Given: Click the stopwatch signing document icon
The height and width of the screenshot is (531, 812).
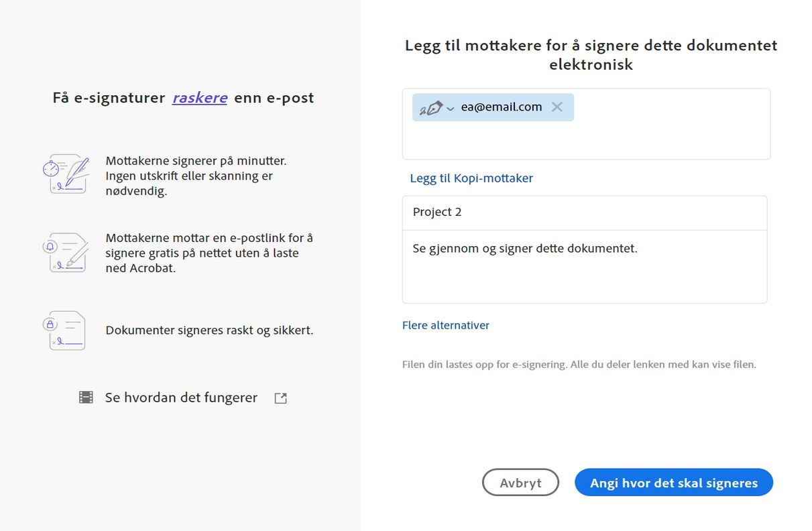Looking at the screenshot, I should click(x=65, y=174).
